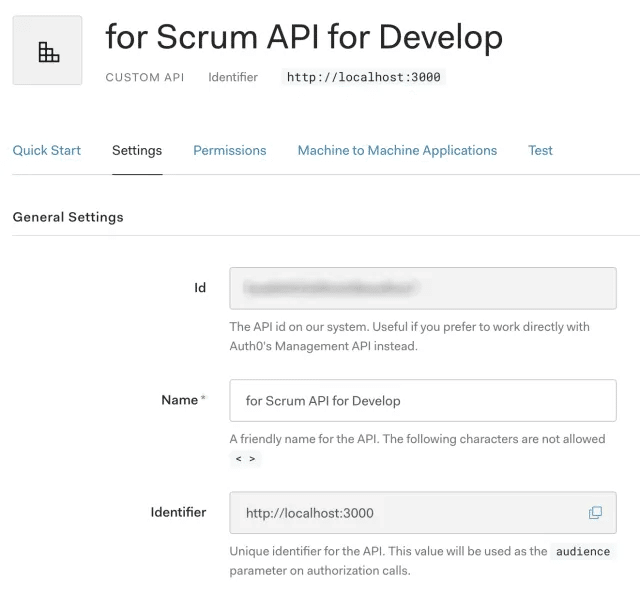Click the 'Name' required field label
The height and width of the screenshot is (595, 640).
pos(180,400)
